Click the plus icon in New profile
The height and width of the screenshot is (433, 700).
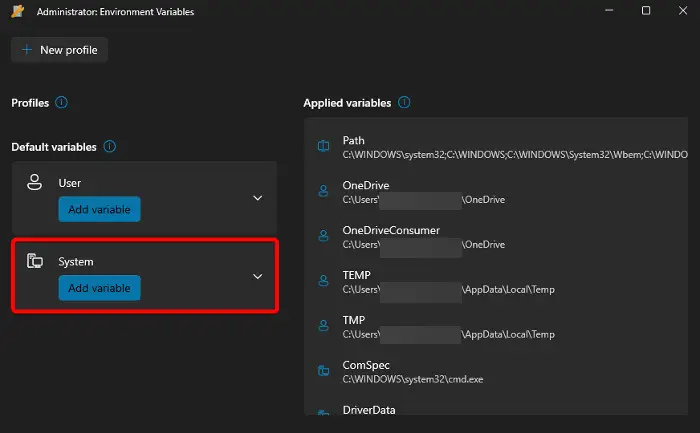click(x=27, y=50)
